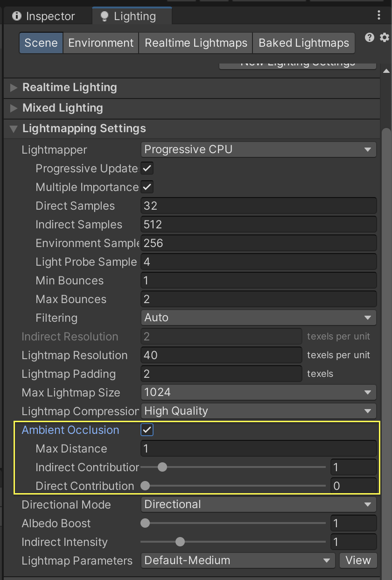Open the help icon in the toolbar
The width and height of the screenshot is (392, 580).
[369, 37]
